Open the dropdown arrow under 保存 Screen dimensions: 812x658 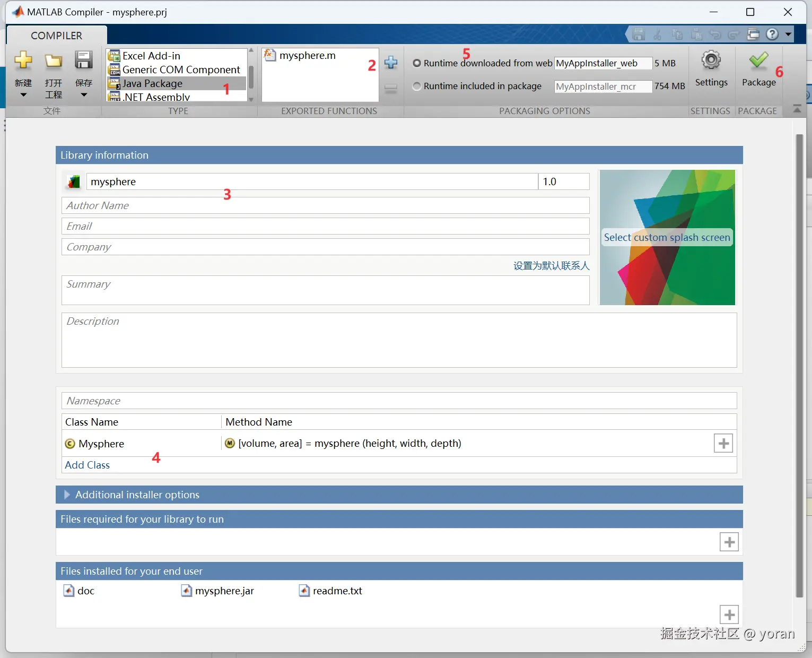click(x=84, y=95)
